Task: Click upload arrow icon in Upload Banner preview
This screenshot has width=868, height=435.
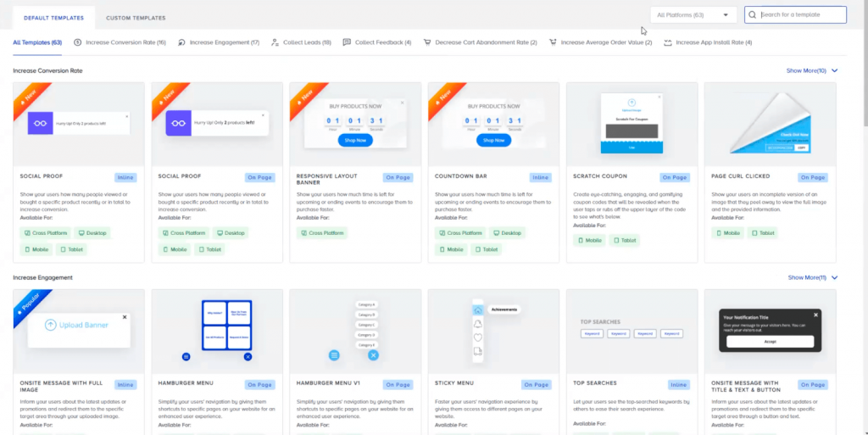Action: (x=51, y=325)
